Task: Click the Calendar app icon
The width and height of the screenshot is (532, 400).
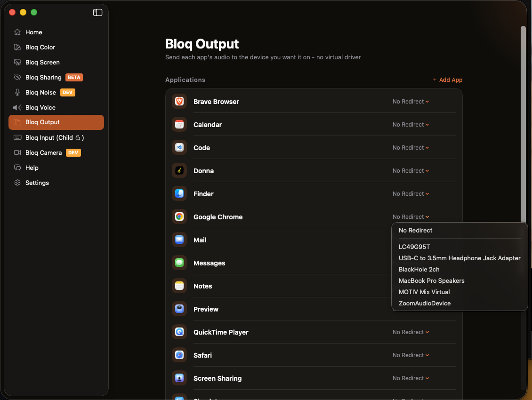Action: (179, 124)
